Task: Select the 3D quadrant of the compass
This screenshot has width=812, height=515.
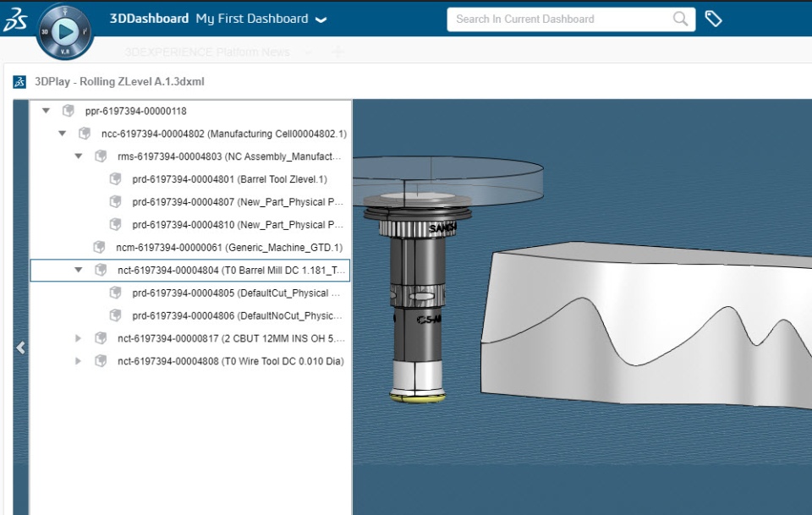Action: pos(45,31)
